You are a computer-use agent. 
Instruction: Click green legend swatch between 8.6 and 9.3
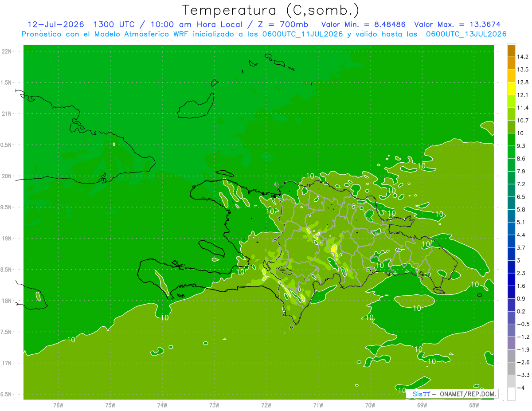[511, 152]
